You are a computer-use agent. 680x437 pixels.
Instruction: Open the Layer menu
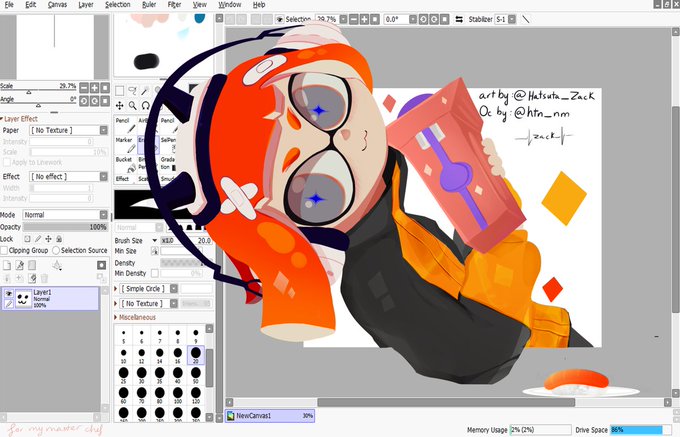pos(86,4)
